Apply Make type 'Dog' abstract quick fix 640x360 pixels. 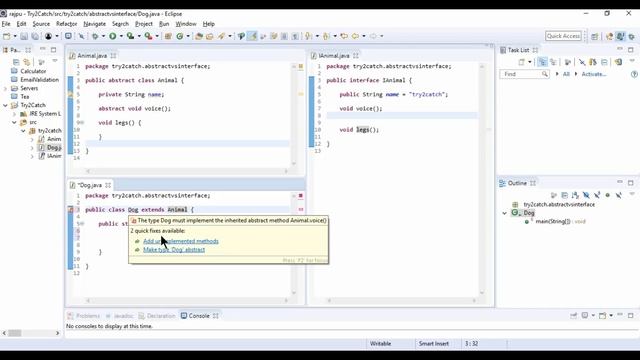coord(174,250)
